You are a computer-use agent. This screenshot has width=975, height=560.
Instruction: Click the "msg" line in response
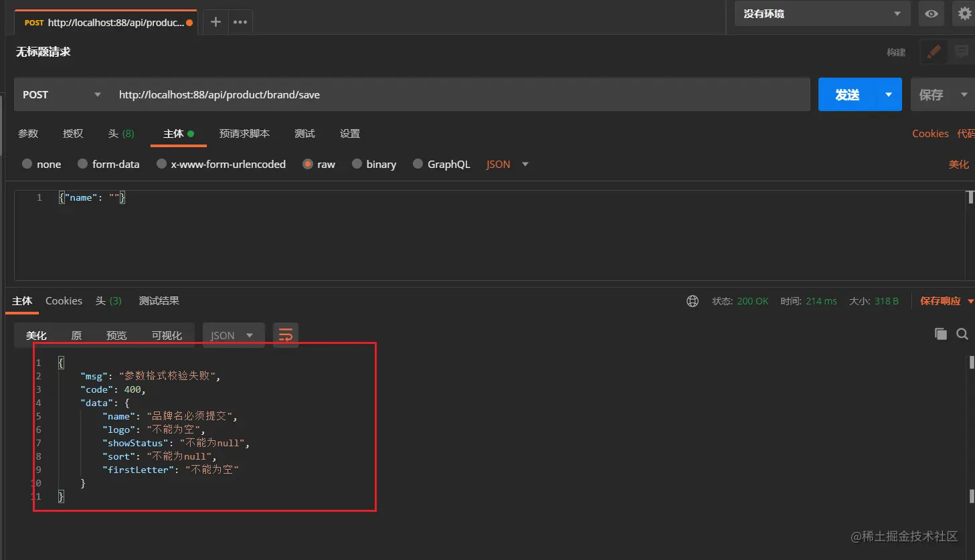pos(150,376)
